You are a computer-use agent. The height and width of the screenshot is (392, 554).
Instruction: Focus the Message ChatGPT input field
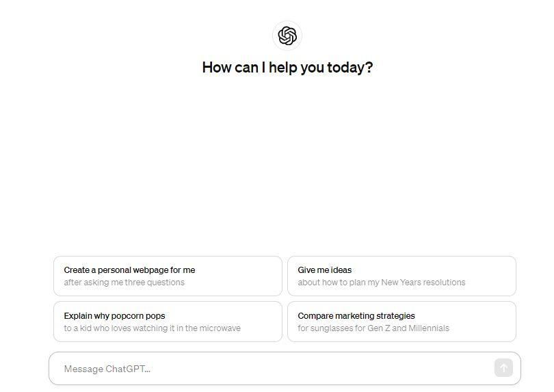274,369
